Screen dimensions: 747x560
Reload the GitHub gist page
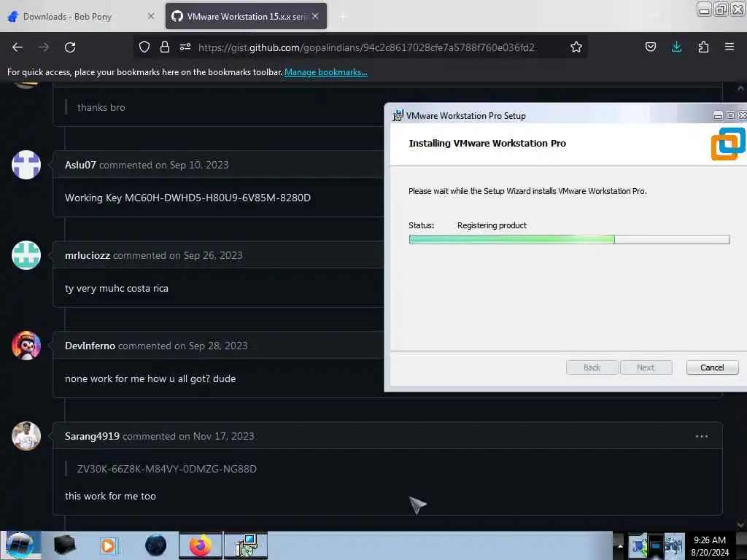point(70,47)
